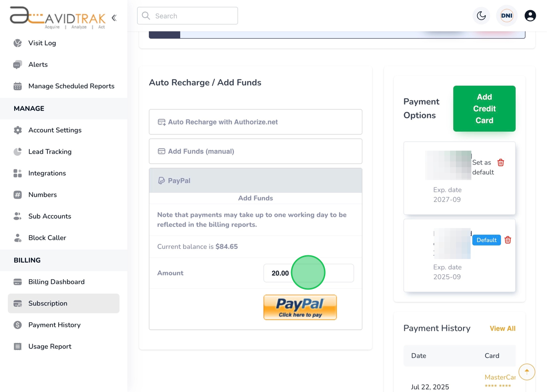Click the Subscription card icon

coord(18,304)
